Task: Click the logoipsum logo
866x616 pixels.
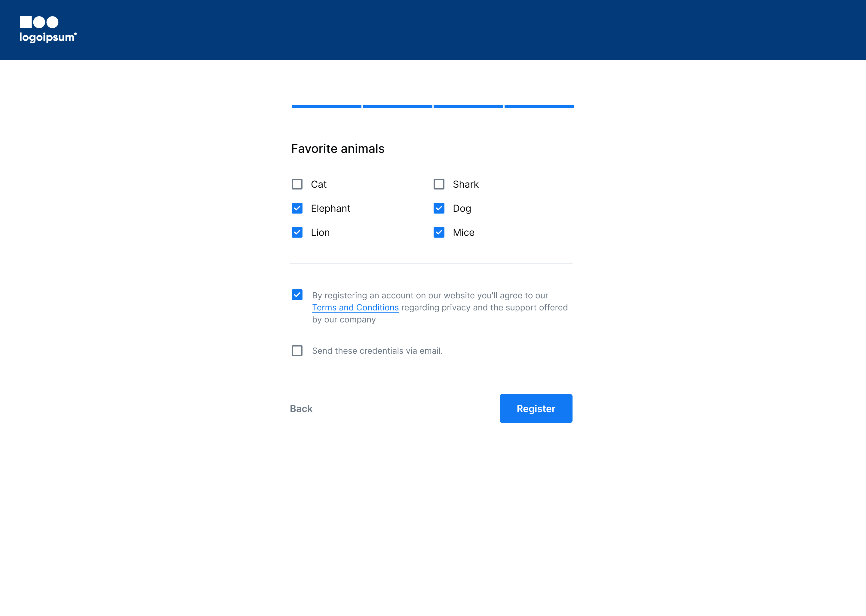Action: coord(48,29)
